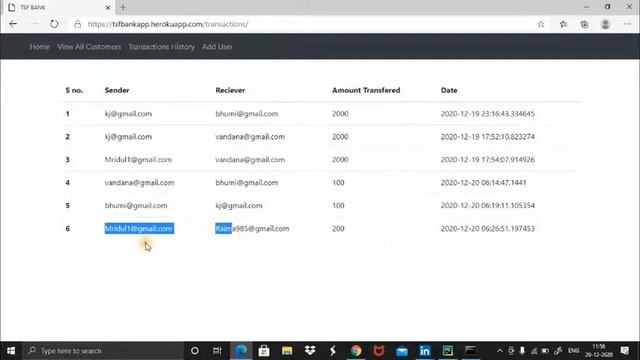The height and width of the screenshot is (360, 640).
Task: Open File Explorer on the taskbar
Action: 287,351
